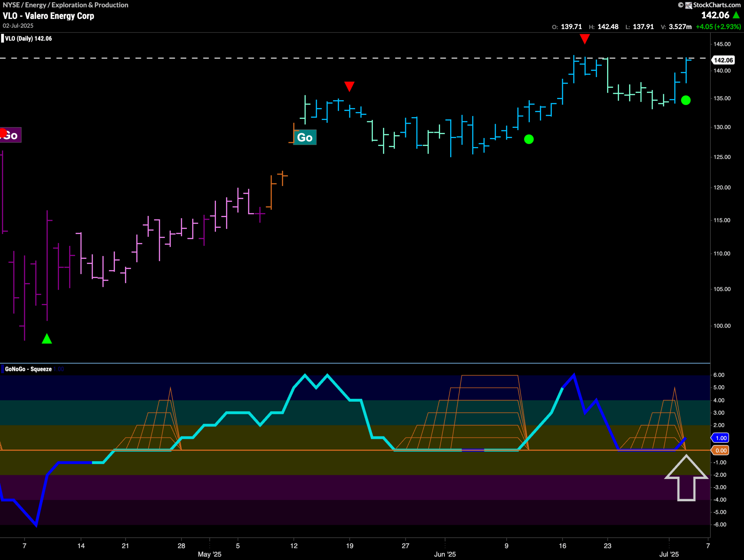Click the open price value 139.71
744x560 pixels.
click(x=571, y=26)
